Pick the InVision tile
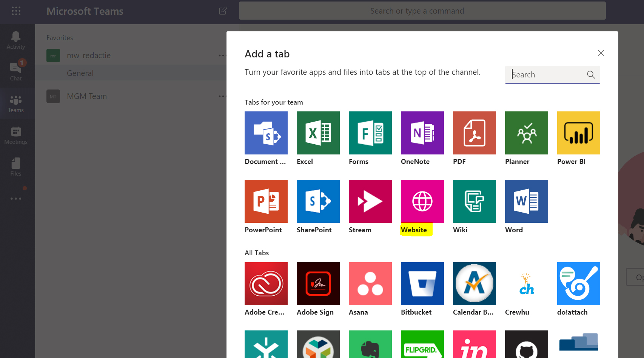 [475, 344]
